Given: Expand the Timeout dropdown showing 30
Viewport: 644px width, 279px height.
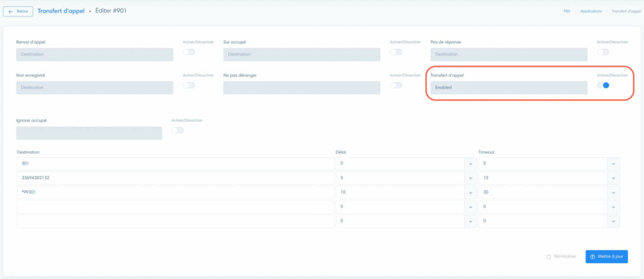Looking at the screenshot, I should tap(614, 192).
